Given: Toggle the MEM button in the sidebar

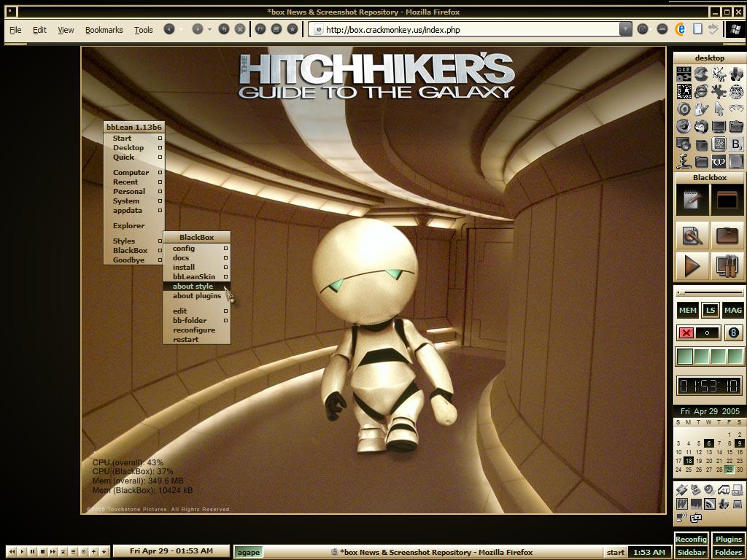Looking at the screenshot, I should click(687, 310).
